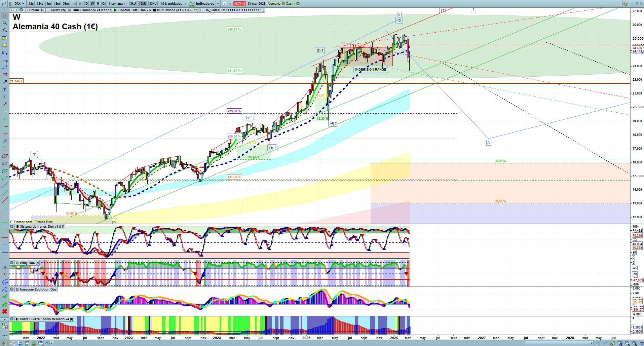Switch to the M monthly timeframe
The image size is (644, 346).
point(98,4)
